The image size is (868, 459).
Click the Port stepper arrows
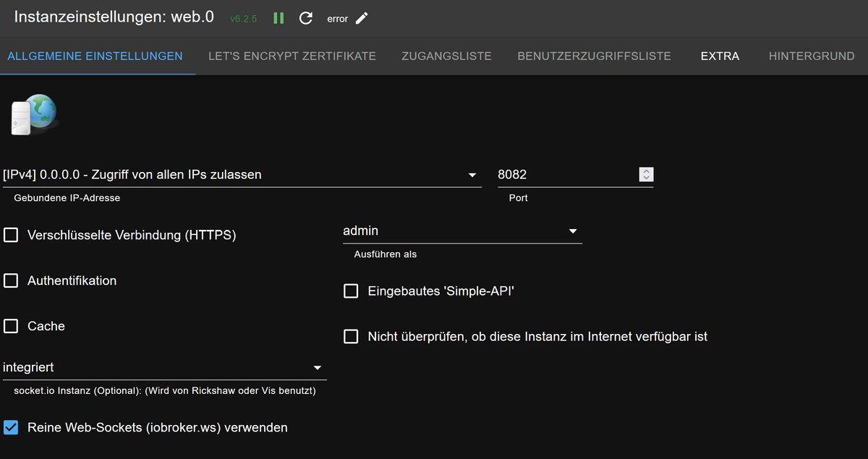[x=647, y=174]
